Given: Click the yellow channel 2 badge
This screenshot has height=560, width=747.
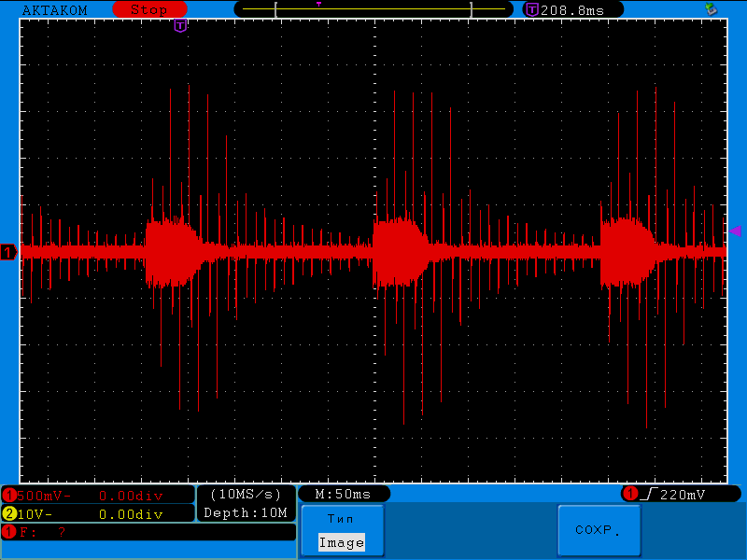Looking at the screenshot, I should tap(9, 514).
